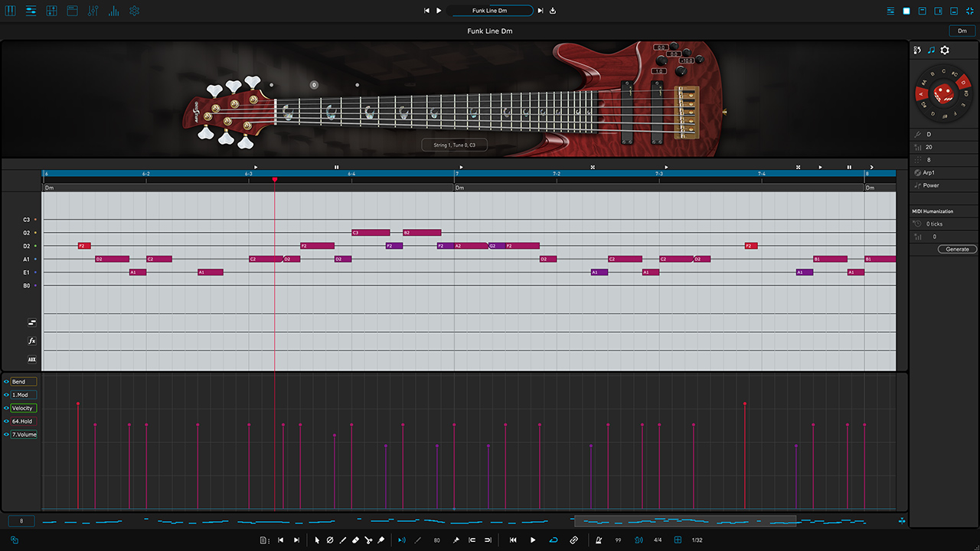This screenshot has height=551, width=980.
Task: Select the arrow pointer tool
Action: coord(318,540)
